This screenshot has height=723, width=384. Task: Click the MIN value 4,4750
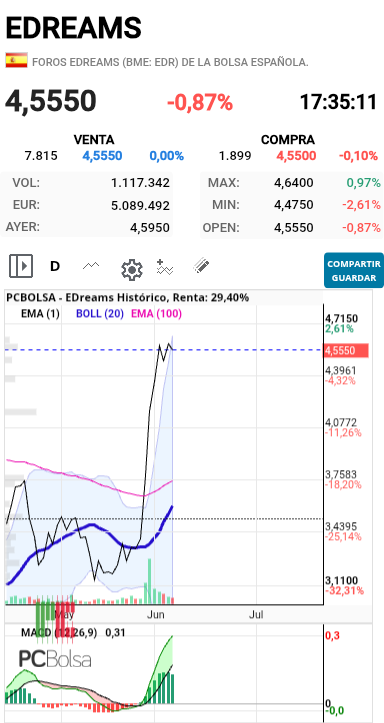[x=294, y=205]
